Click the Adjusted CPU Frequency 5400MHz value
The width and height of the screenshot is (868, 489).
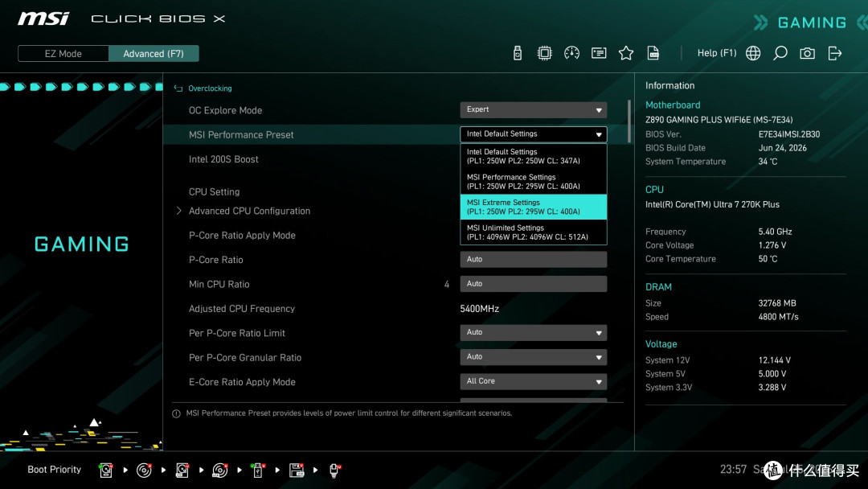pos(479,309)
